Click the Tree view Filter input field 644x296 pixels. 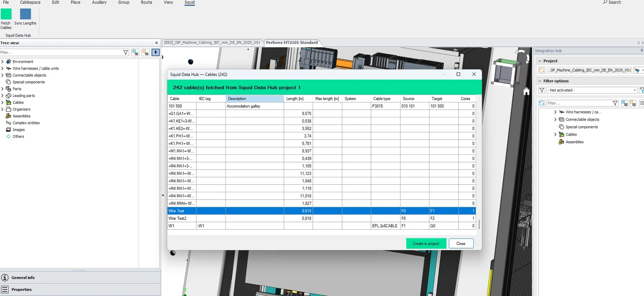click(61, 52)
